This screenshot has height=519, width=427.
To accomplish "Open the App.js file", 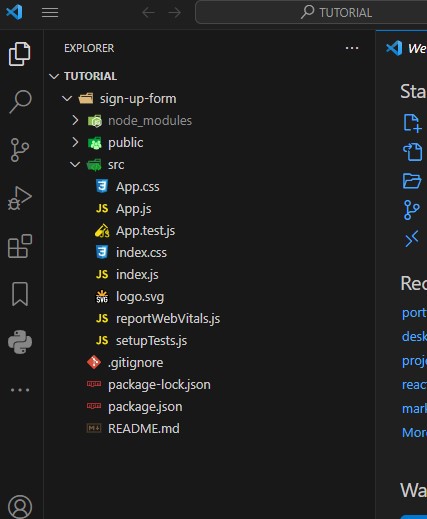I will point(209,209).
